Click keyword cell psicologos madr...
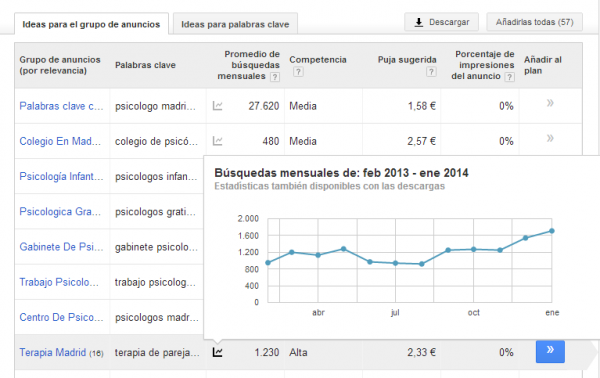Viewport: 600px width, 378px height. coord(157,317)
